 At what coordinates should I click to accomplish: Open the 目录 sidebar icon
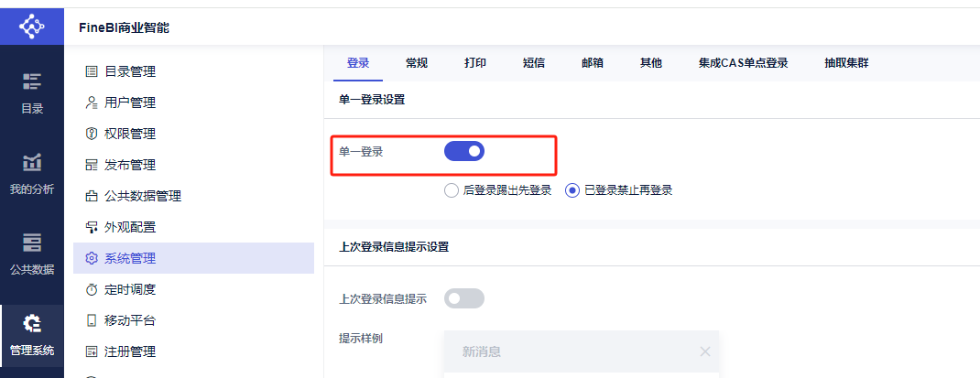point(32,81)
